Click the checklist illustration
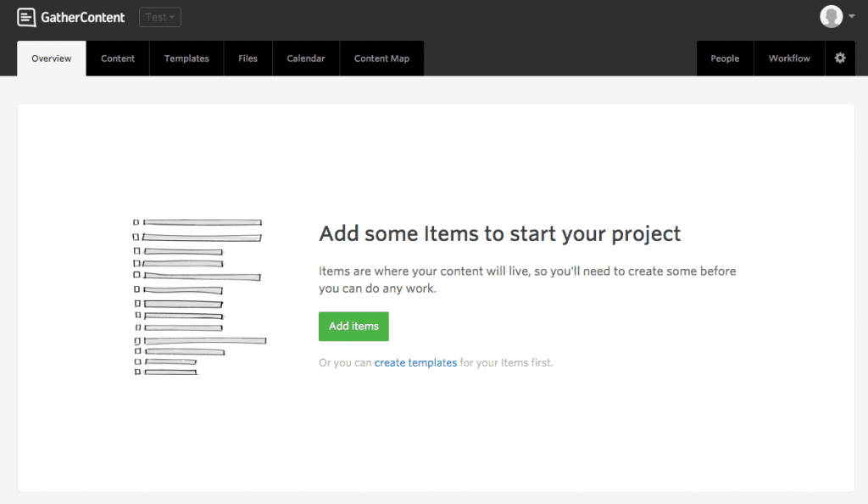 199,297
